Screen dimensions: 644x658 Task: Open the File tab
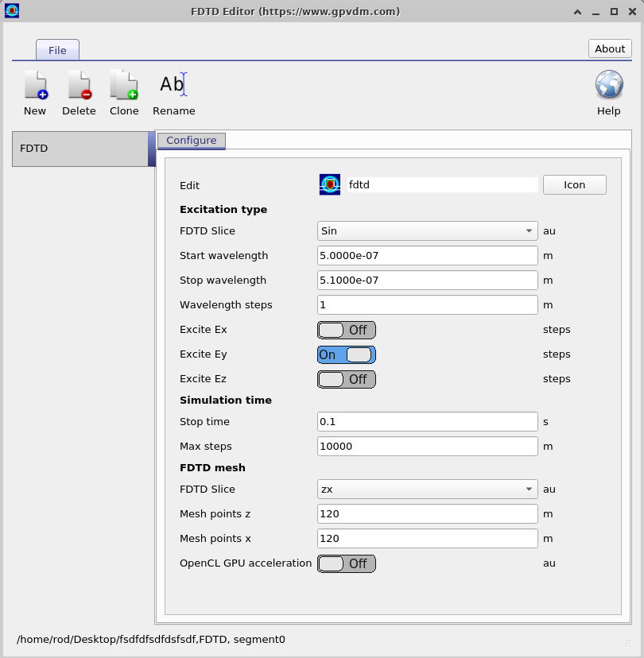[x=57, y=49]
